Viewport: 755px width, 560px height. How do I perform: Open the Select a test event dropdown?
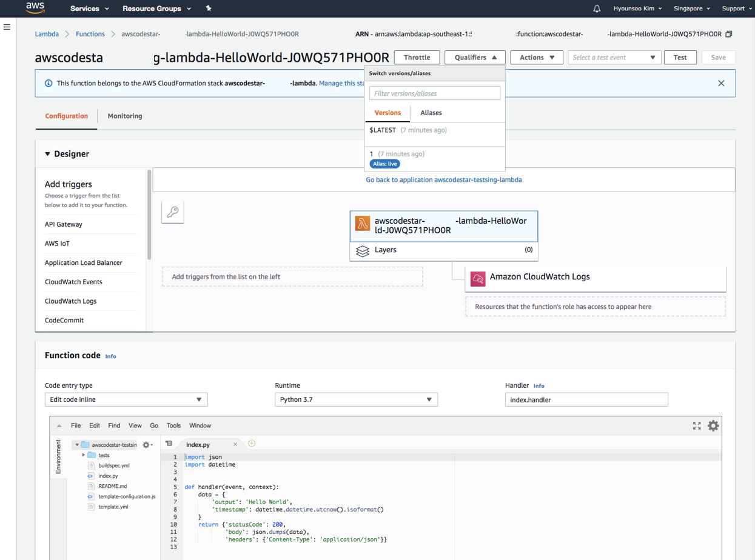pos(614,58)
